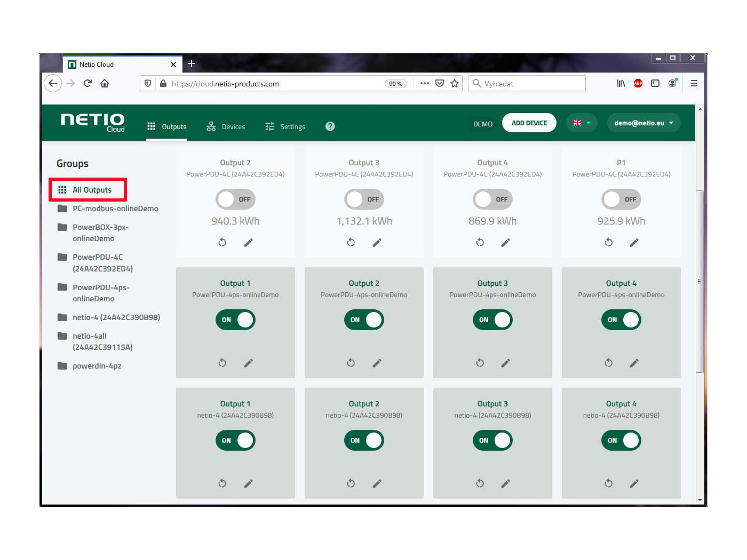Edit Output 1 of netio-4
This screenshot has width=747, height=560.
click(x=249, y=484)
